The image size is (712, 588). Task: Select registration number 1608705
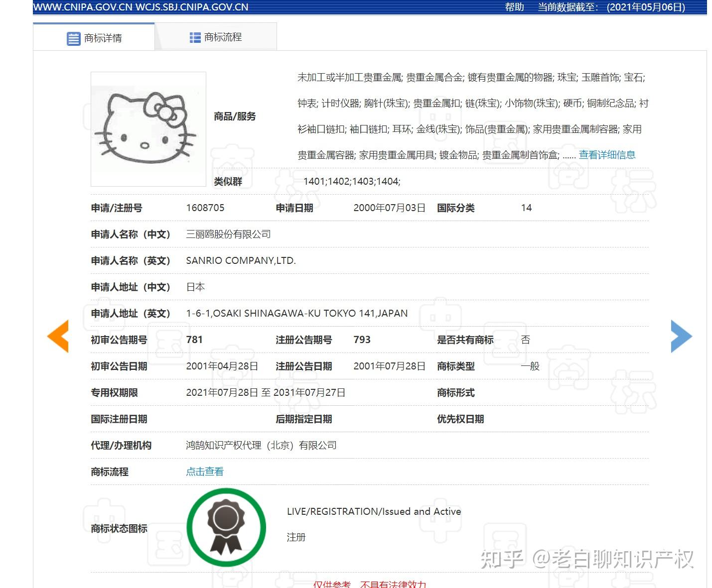click(205, 208)
